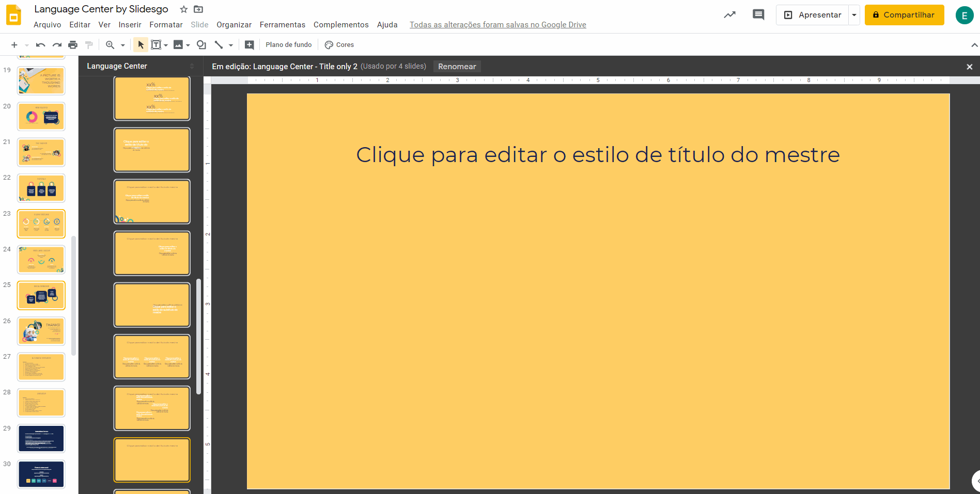980x494 pixels.
Task: Click the Compartilhar button
Action: tap(905, 15)
